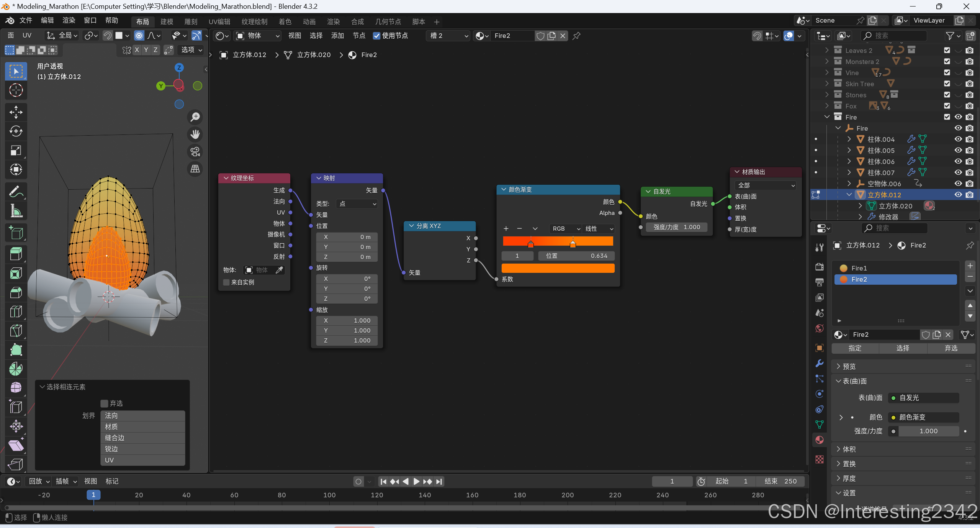Click the orange color swatch in color ramp

point(558,268)
